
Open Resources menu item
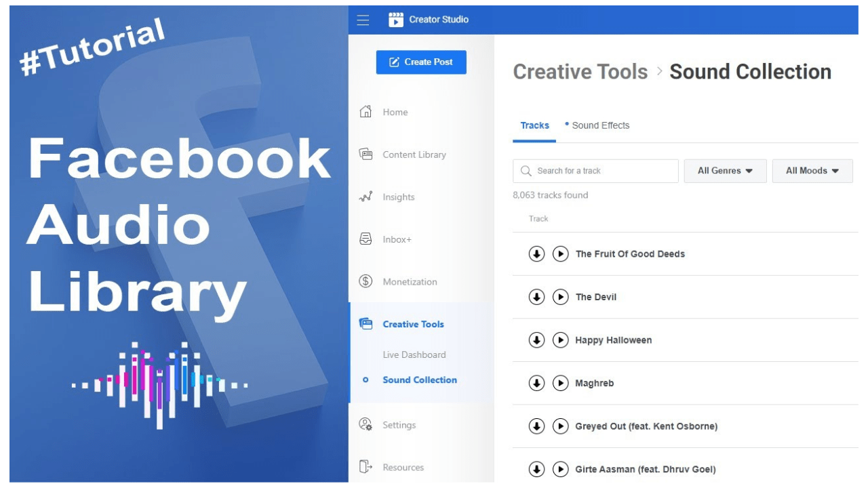(x=403, y=467)
